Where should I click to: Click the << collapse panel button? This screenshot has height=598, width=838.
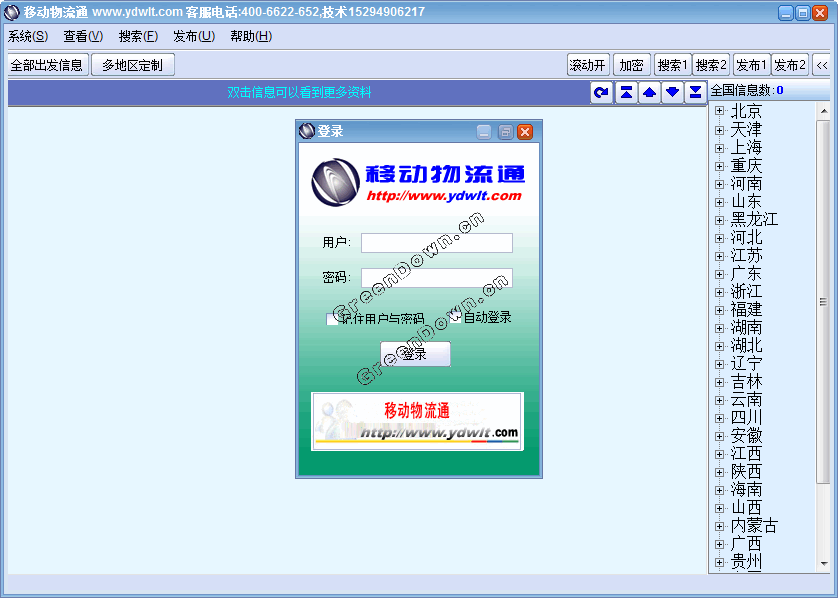point(822,65)
